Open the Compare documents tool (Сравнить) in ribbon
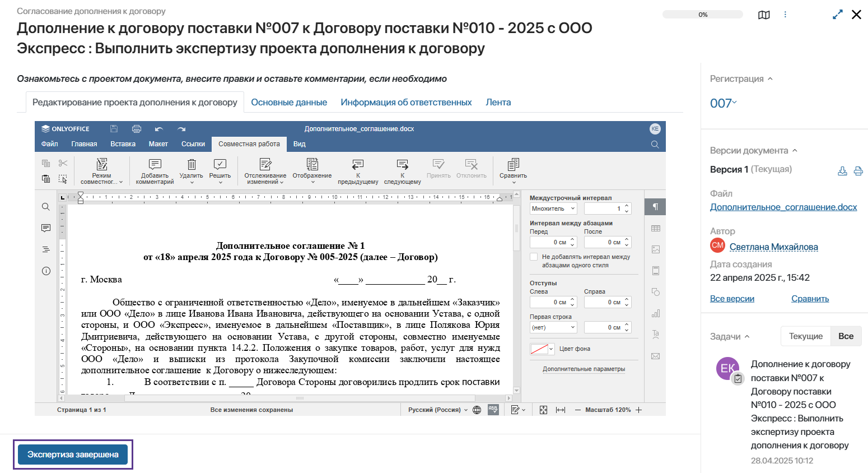 [x=513, y=165]
